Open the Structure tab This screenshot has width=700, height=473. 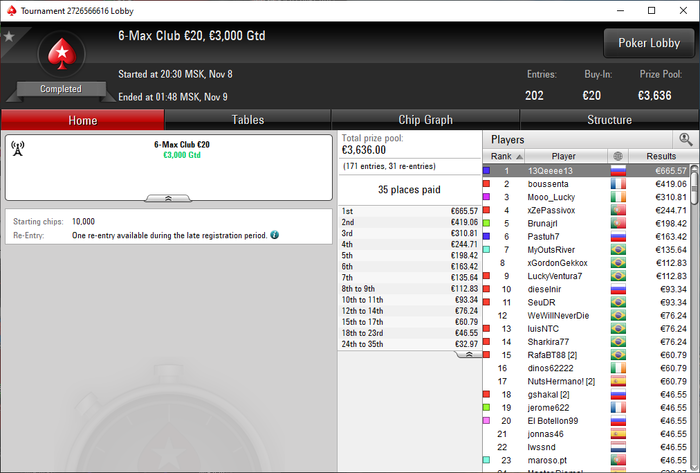pos(609,120)
